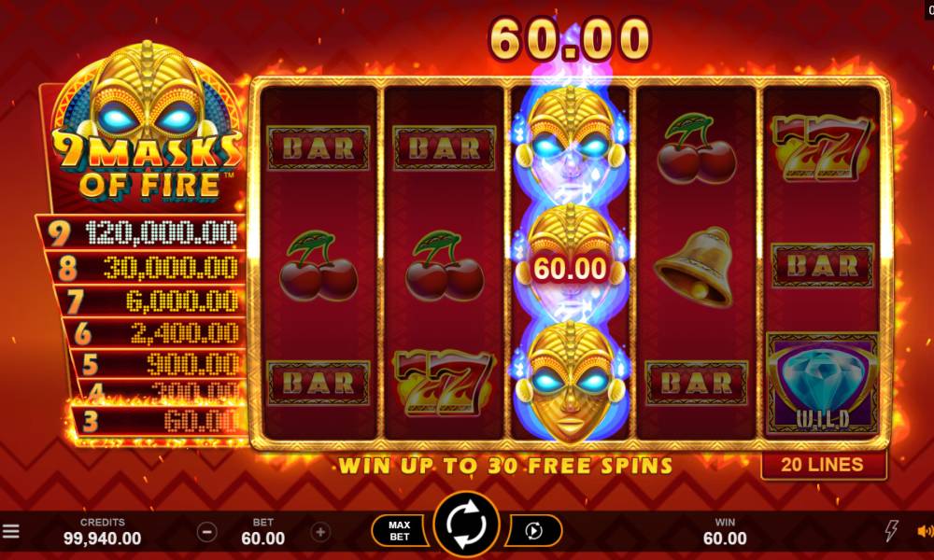Select the diamond Wild symbol
Screen dimensions: 934x560
[822, 385]
